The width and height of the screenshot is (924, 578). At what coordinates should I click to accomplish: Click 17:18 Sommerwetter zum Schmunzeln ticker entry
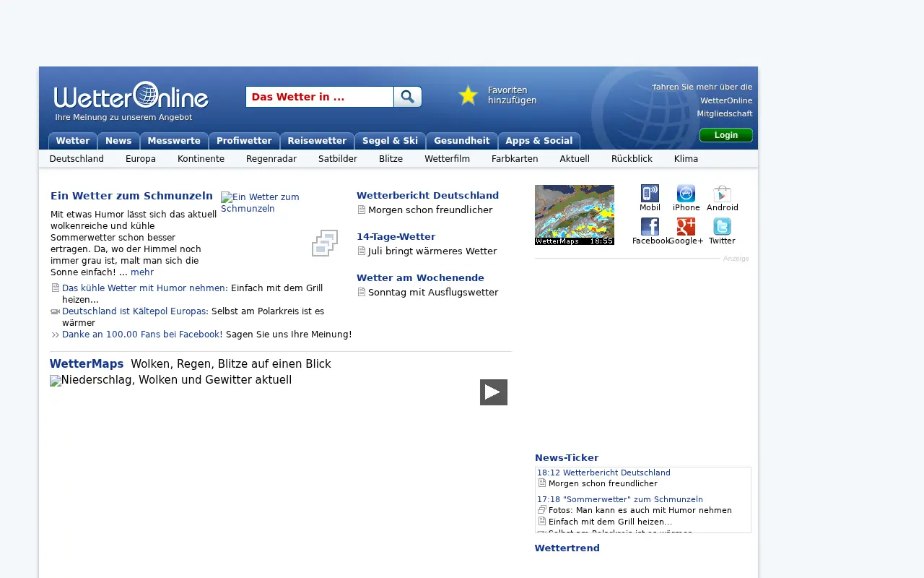620,499
